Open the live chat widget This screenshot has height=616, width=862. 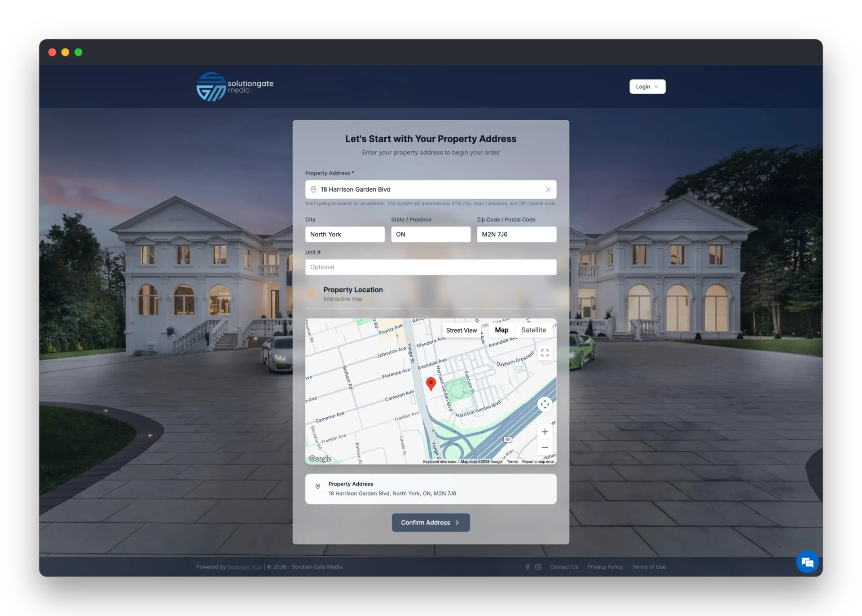807,562
